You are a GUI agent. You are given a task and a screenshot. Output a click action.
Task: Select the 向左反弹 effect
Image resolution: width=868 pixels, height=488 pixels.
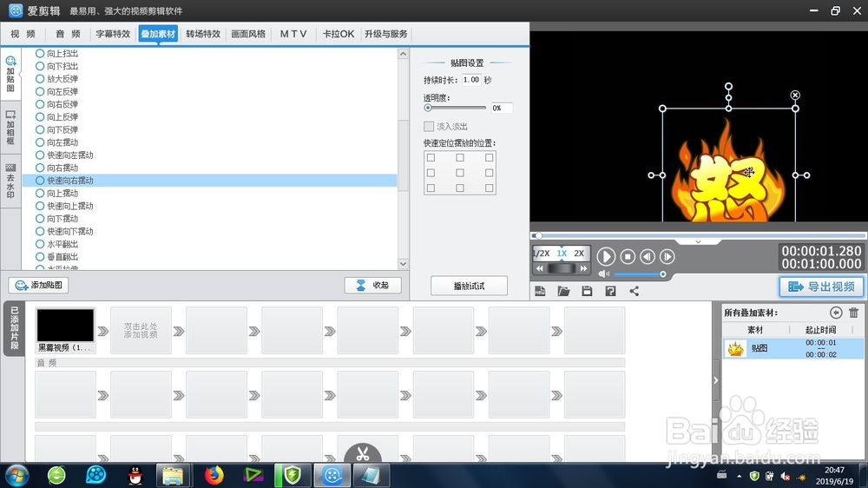point(57,92)
